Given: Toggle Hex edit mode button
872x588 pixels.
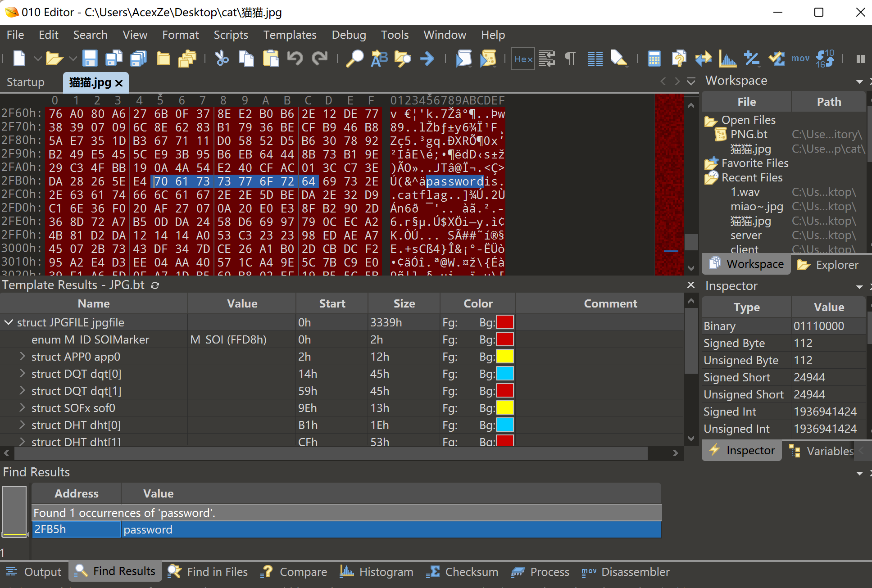Looking at the screenshot, I should click(x=523, y=59).
